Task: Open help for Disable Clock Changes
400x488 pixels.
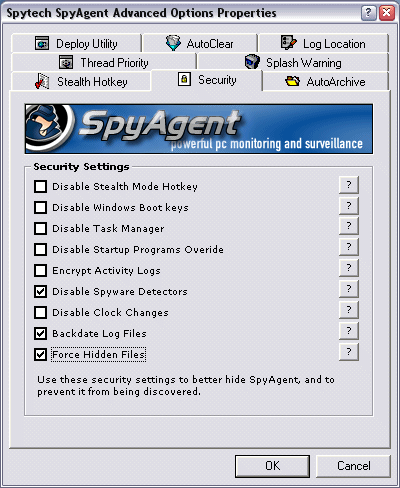Action: (349, 310)
